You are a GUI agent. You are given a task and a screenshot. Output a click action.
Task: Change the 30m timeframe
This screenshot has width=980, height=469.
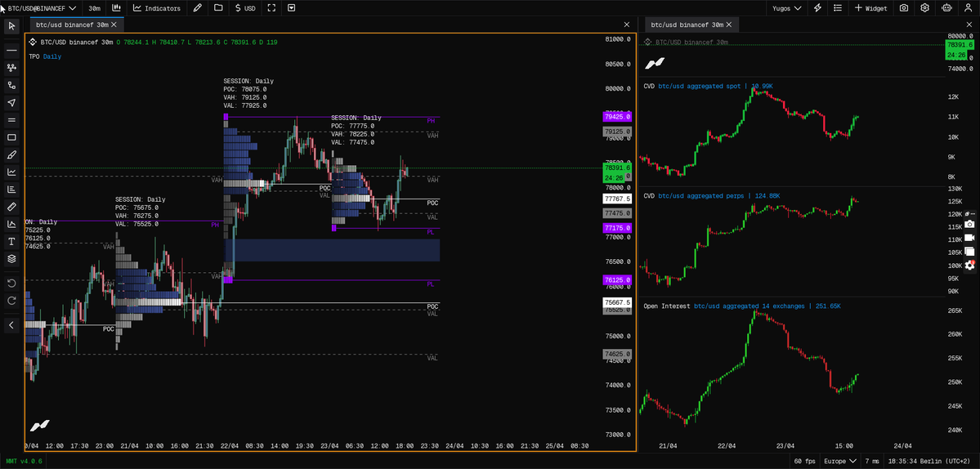94,8
